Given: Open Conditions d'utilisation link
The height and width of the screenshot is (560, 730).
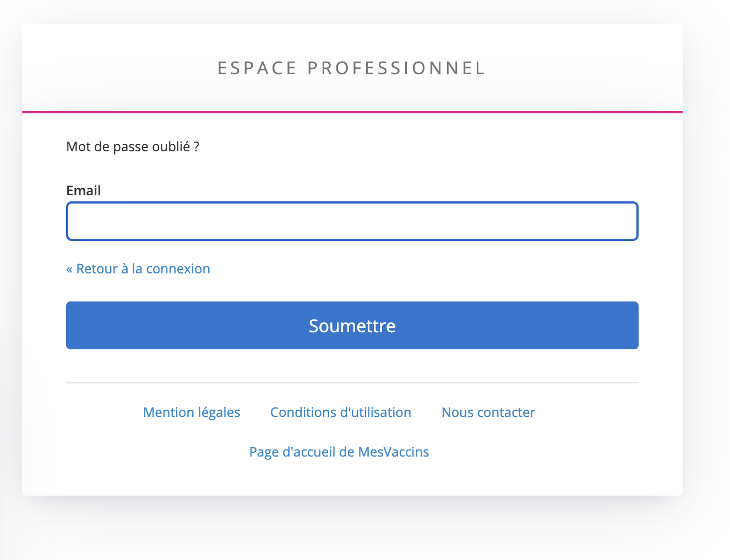Looking at the screenshot, I should point(341,413).
